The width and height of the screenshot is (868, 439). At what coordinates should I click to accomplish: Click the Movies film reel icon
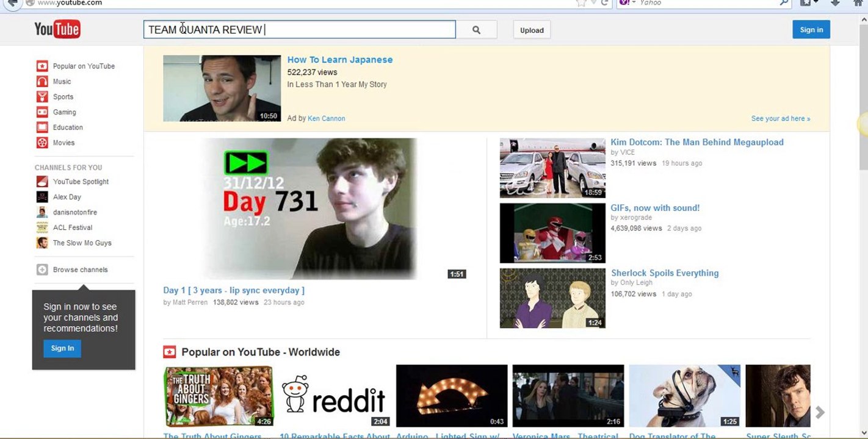[42, 142]
